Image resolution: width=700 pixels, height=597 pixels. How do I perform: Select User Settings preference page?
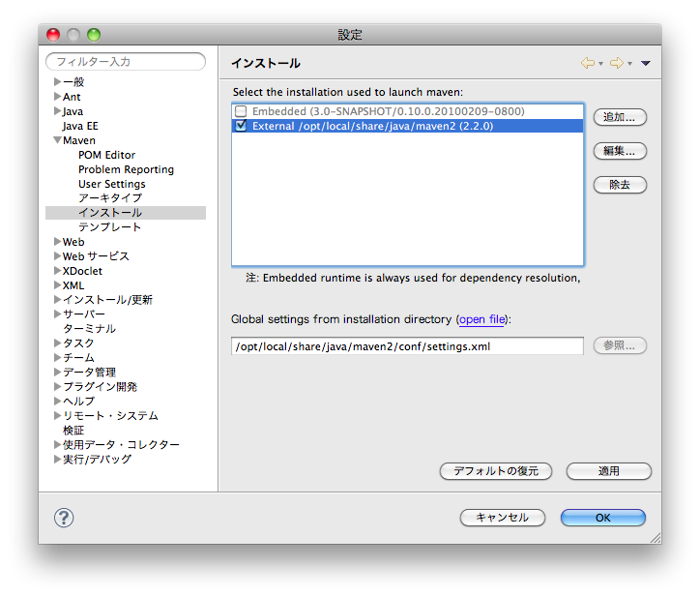(111, 184)
